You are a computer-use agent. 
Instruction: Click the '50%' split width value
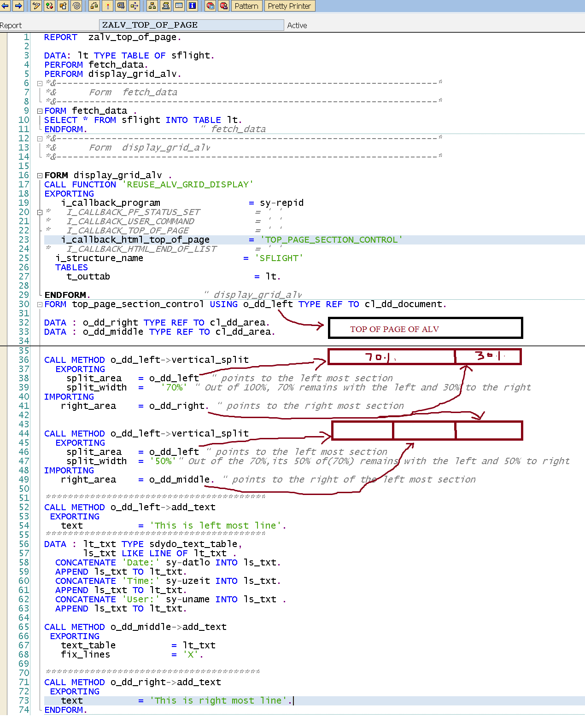tap(164, 461)
